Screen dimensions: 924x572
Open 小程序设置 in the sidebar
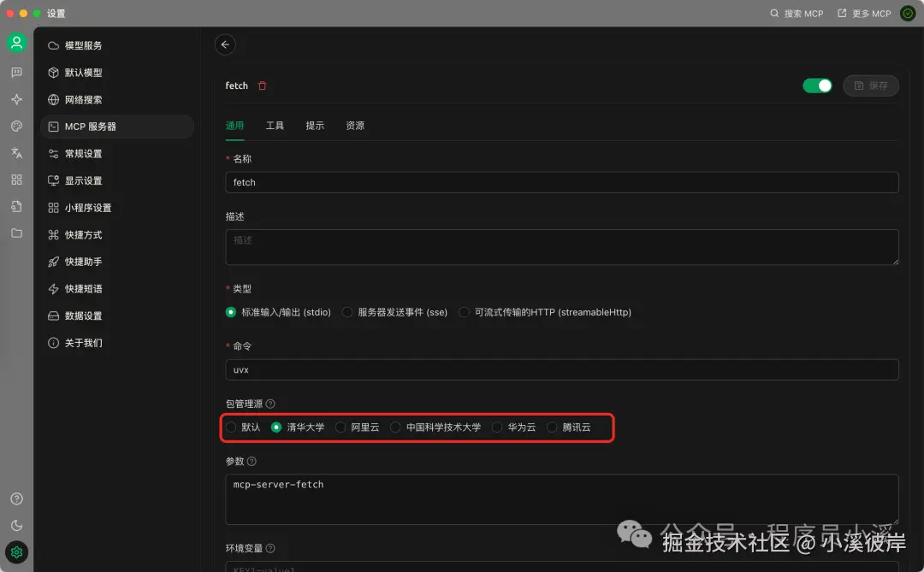pos(116,208)
